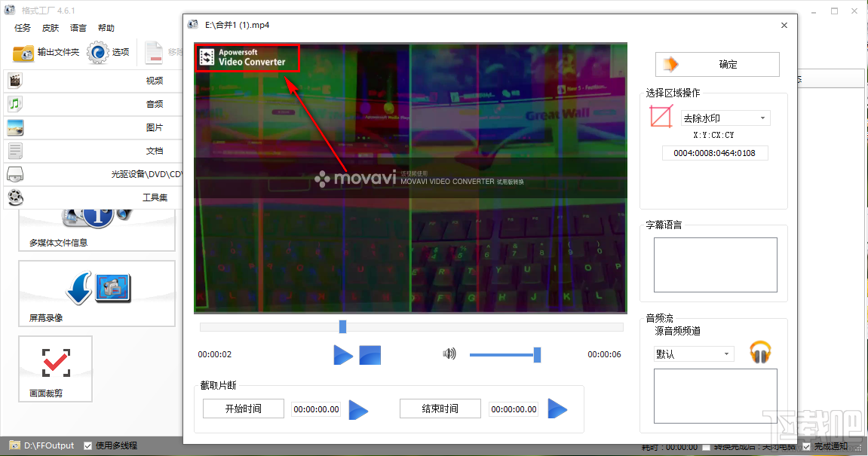868x456 pixels.
Task: Click the remove file icon in toolbar
Action: point(153,53)
